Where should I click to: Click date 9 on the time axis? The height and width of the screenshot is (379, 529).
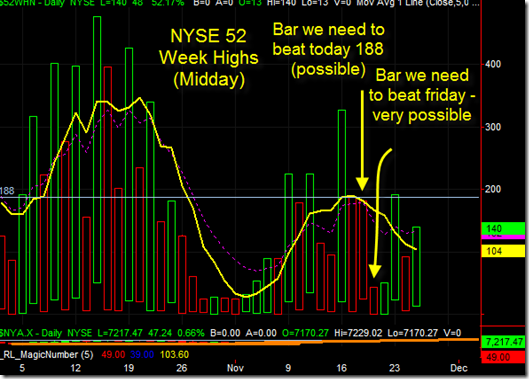pos(288,368)
